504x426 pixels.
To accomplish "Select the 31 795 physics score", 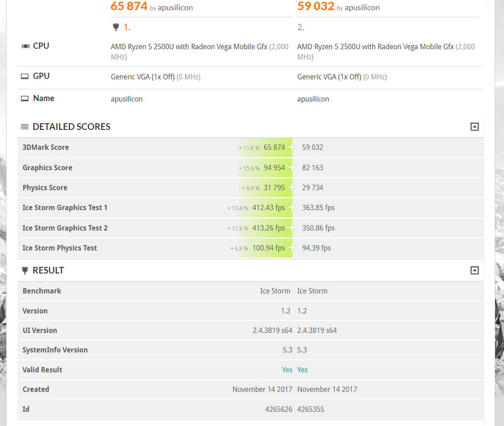I will pyautogui.click(x=274, y=188).
